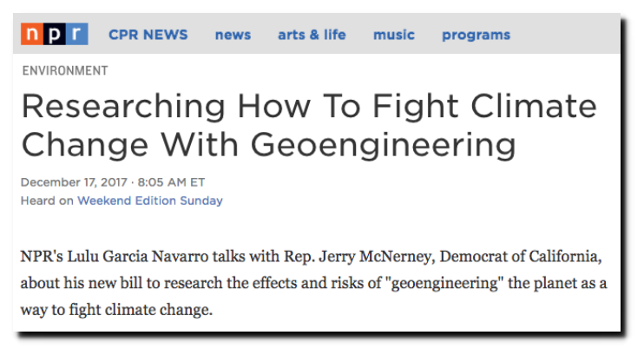644x355 pixels.
Task: Click "Rep. Jerry McNerney" in the summary
Action: [x=358, y=256]
